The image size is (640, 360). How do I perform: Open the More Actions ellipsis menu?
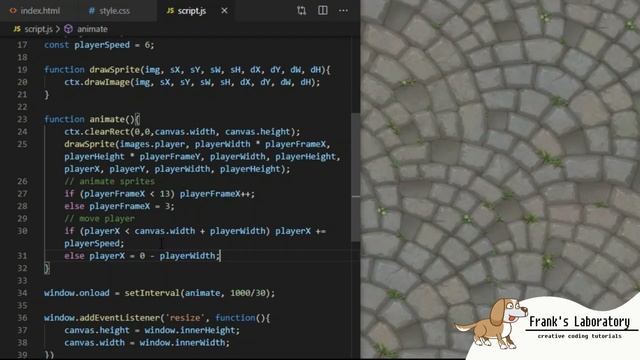tap(344, 11)
